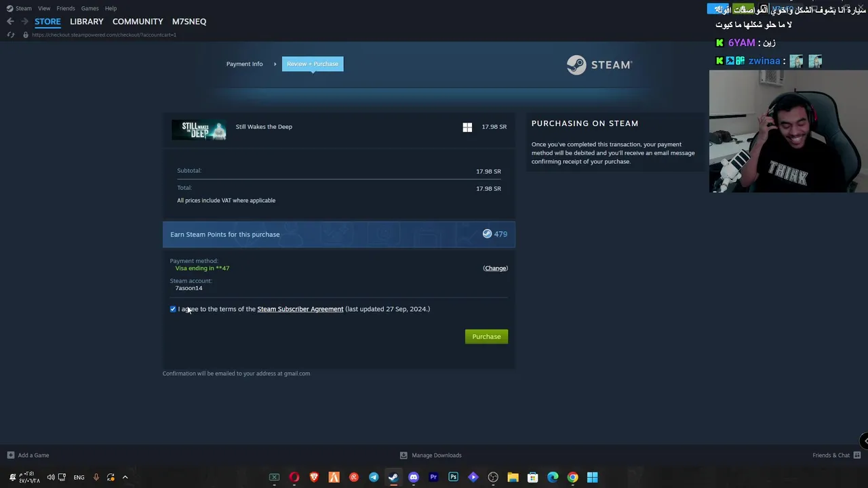Open the Games menu
Image resolution: width=868 pixels, height=488 pixels.
90,8
